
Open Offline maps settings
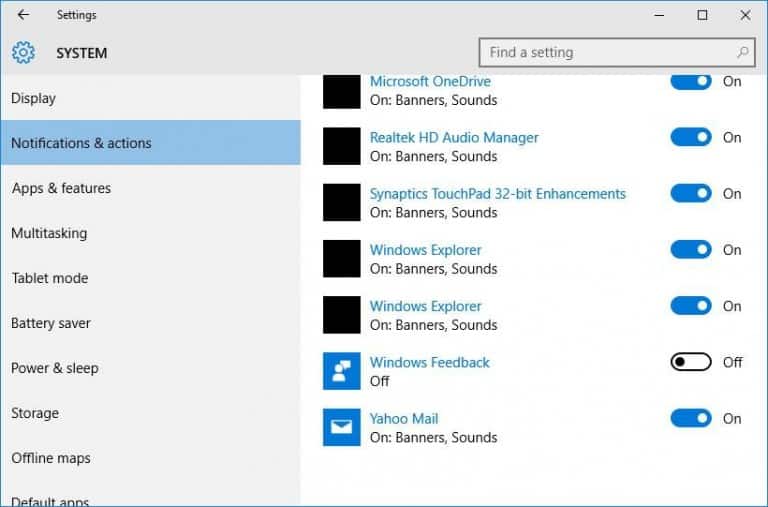150,458
